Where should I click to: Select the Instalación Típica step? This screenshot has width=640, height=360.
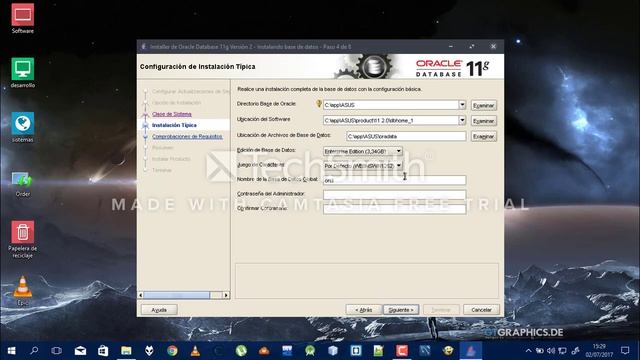point(174,125)
